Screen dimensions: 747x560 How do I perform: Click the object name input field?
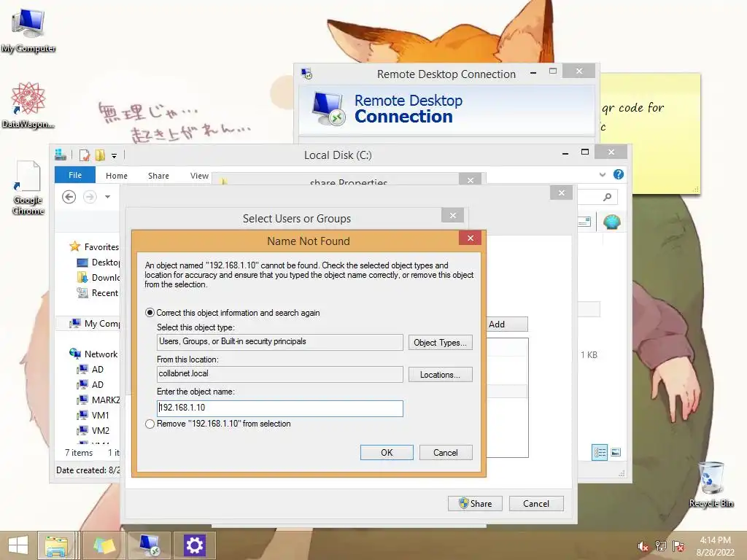[280, 408]
